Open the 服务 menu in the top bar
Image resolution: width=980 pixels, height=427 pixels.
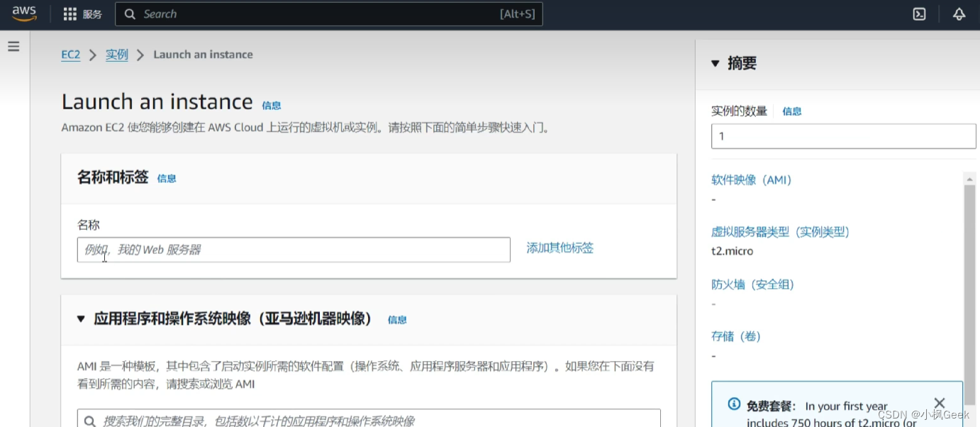[x=91, y=13]
